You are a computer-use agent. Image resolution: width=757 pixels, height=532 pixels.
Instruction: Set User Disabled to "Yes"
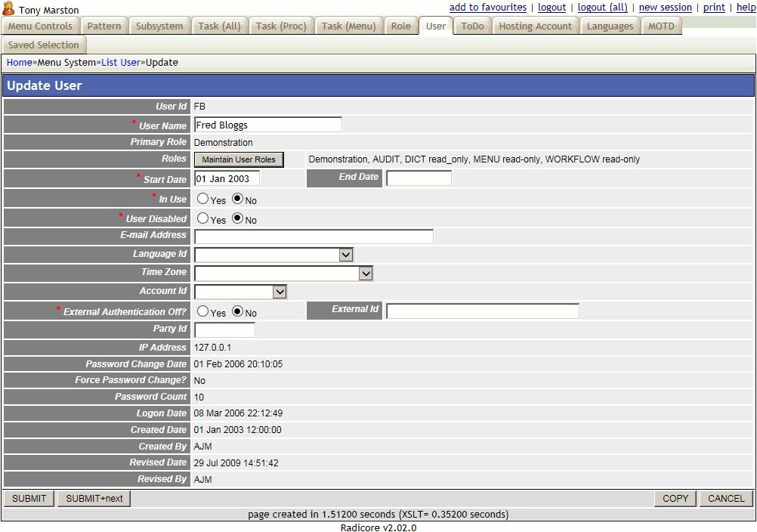click(x=202, y=218)
